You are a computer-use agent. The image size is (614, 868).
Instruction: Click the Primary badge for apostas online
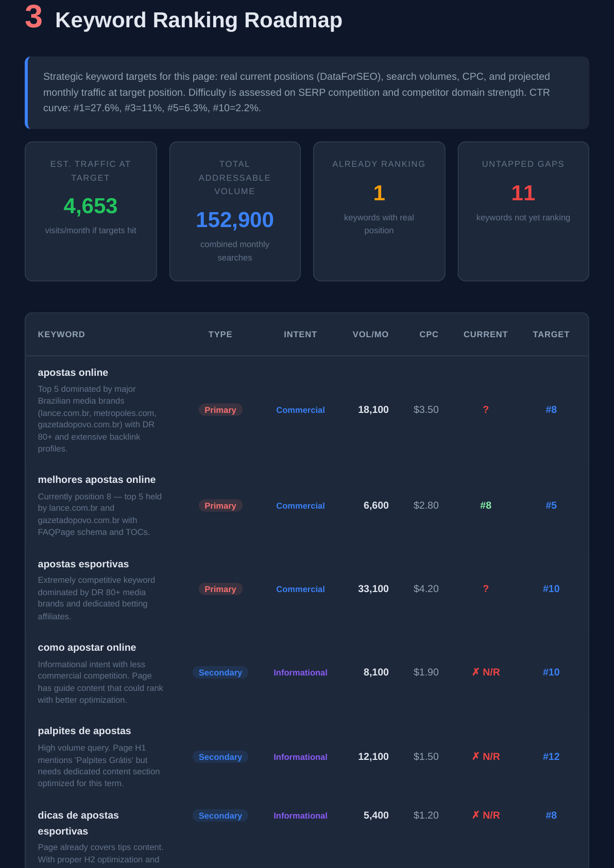[220, 410]
